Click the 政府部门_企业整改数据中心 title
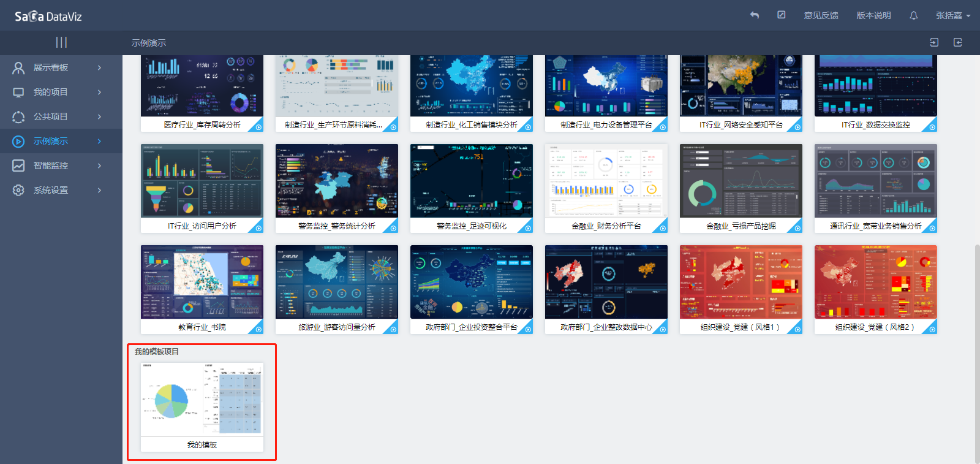Viewport: 980px width, 464px height. [x=606, y=327]
